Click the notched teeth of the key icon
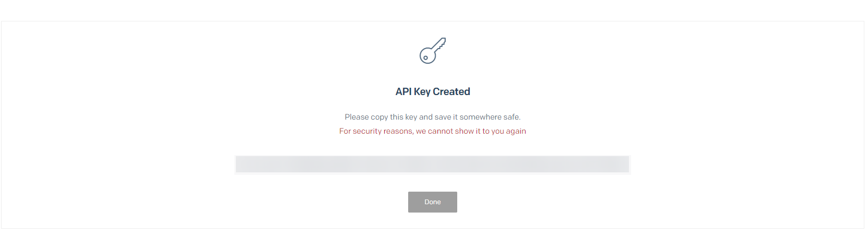 (x=442, y=46)
